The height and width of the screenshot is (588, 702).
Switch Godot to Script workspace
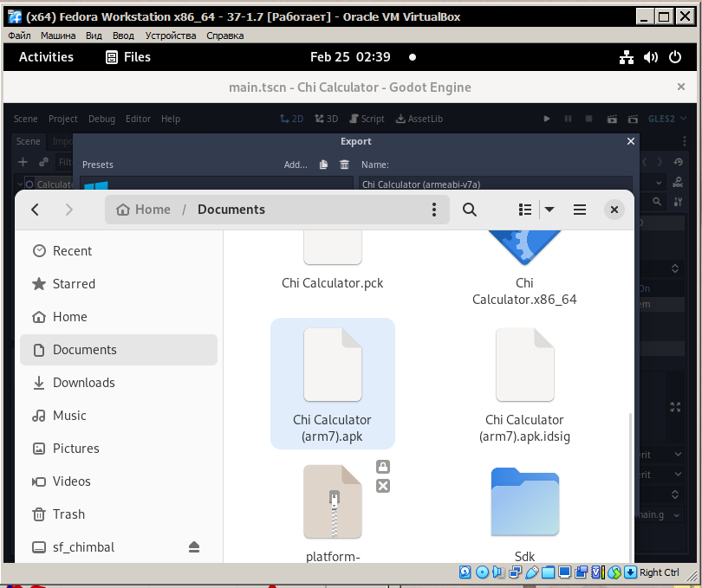[x=367, y=119]
